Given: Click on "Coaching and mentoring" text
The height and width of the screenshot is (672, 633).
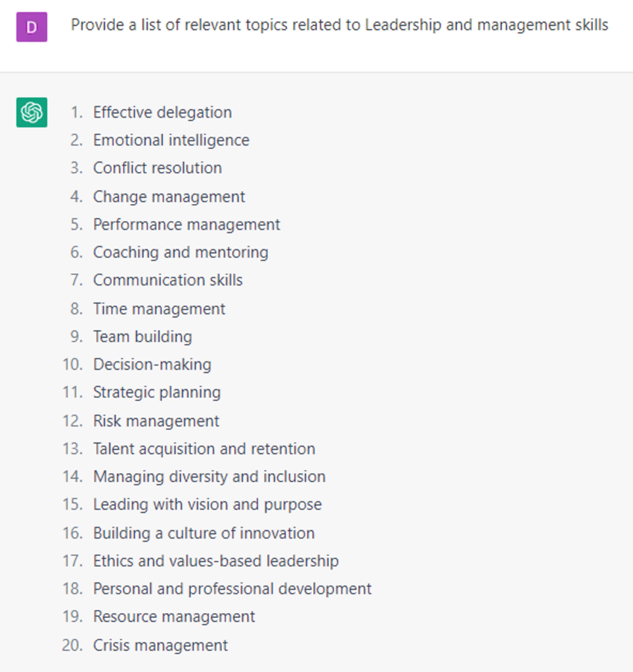Looking at the screenshot, I should 181,252.
